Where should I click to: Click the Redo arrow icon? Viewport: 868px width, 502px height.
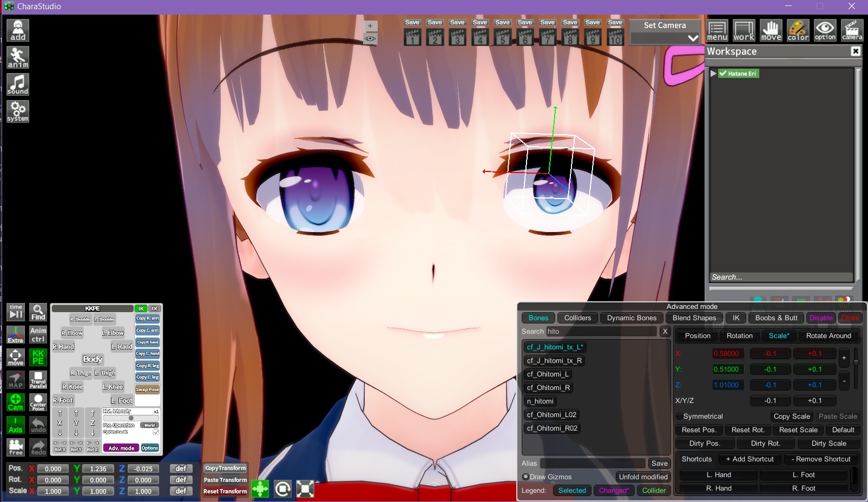coord(38,447)
